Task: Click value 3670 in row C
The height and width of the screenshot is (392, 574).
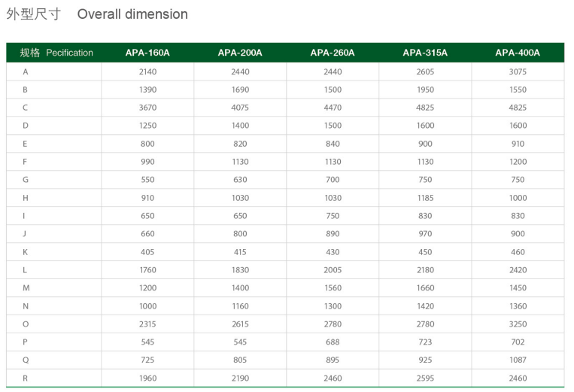Action: coord(147,108)
